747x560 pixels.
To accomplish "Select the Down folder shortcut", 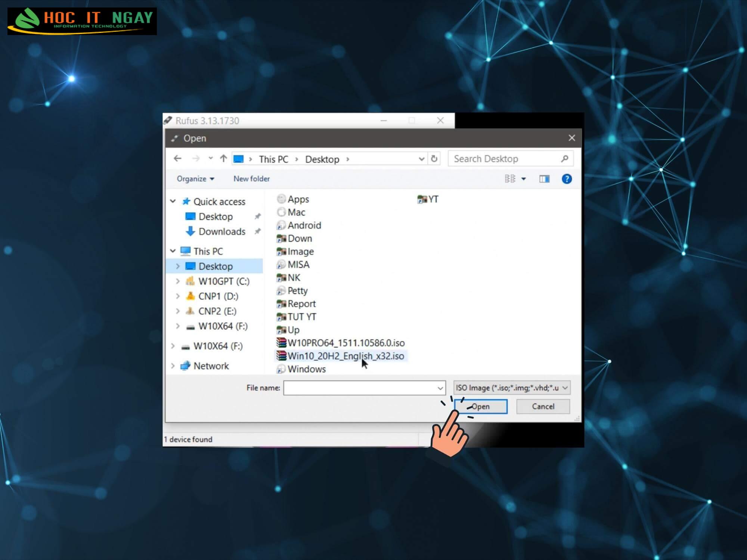I will [294, 238].
